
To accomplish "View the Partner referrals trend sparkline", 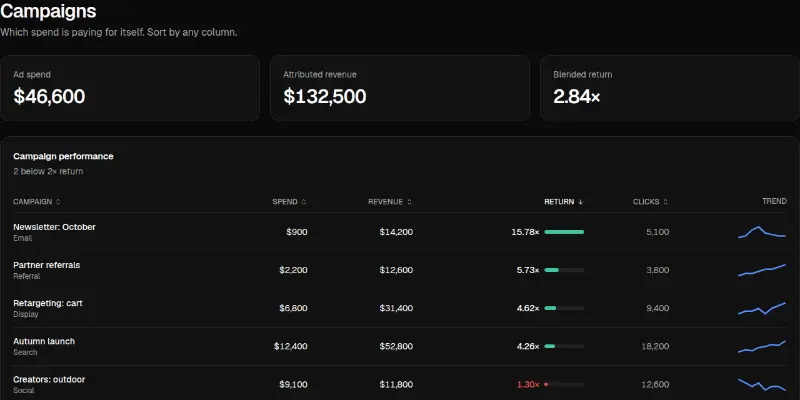I will click(762, 270).
